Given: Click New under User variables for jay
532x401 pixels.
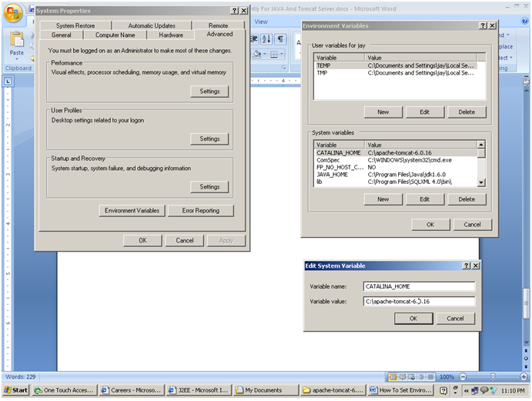Looking at the screenshot, I should (x=383, y=112).
